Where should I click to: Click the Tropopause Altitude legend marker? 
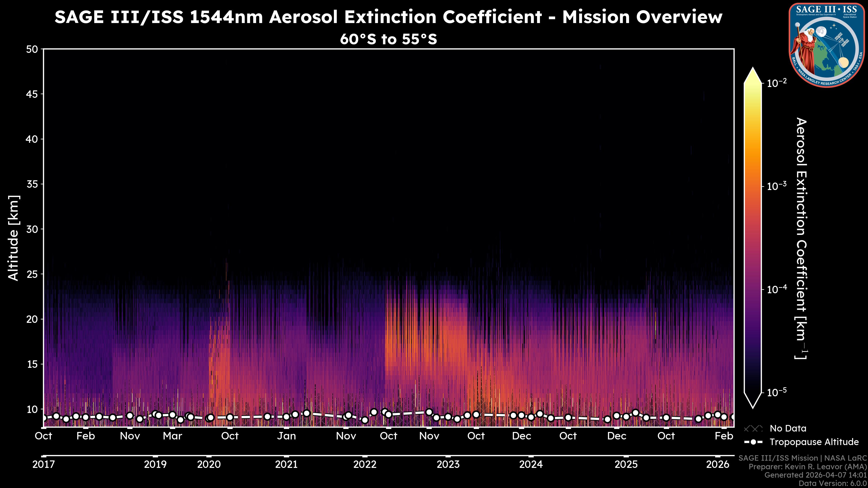pyautogui.click(x=753, y=442)
